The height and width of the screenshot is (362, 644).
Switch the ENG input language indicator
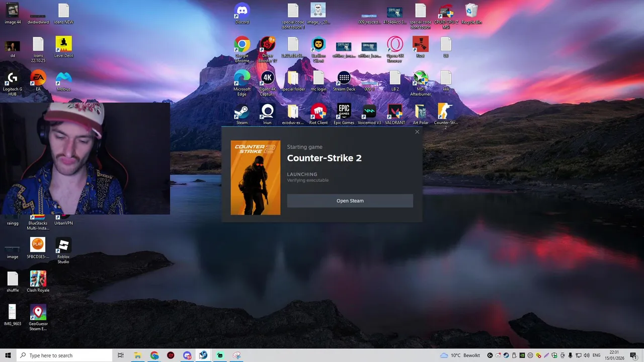[x=596, y=355]
